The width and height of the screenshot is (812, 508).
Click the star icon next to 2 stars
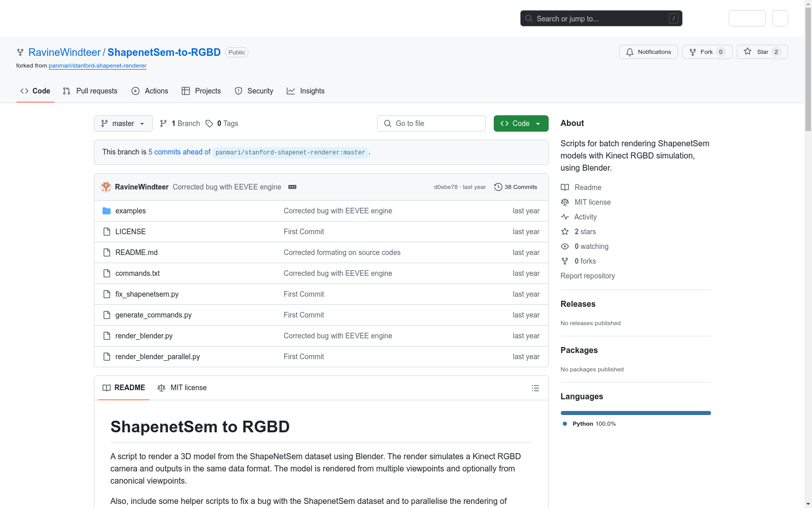(x=565, y=232)
